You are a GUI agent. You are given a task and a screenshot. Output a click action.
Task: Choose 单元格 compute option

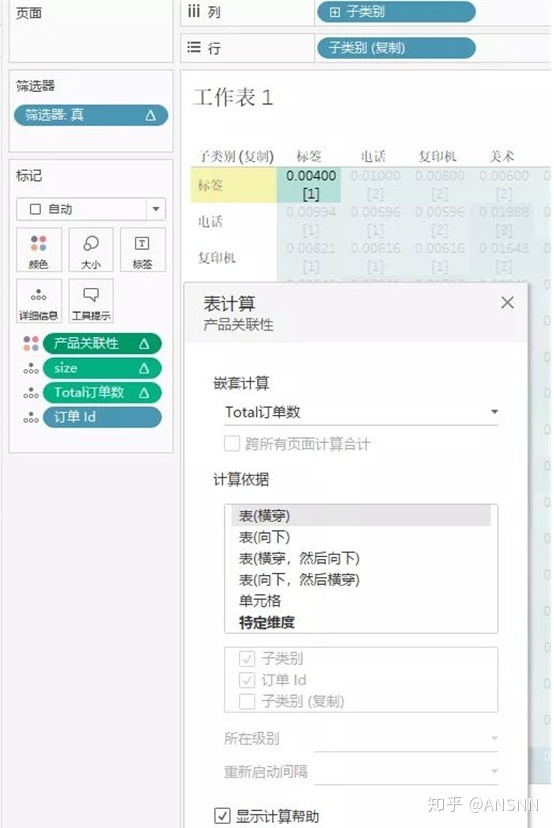point(361,600)
